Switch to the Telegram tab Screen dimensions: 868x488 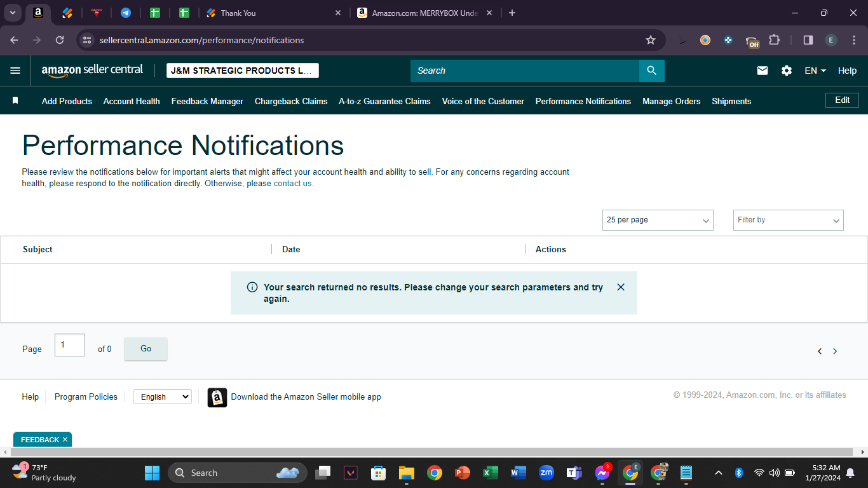[126, 13]
